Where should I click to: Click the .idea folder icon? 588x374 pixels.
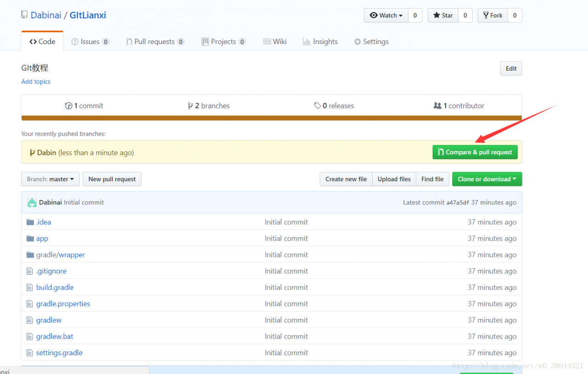click(x=30, y=222)
